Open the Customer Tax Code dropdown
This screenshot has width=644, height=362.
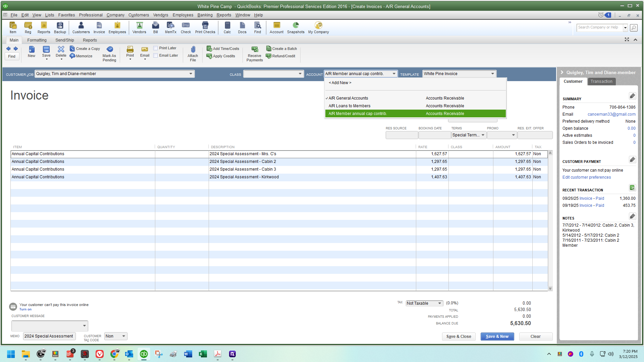(124, 336)
